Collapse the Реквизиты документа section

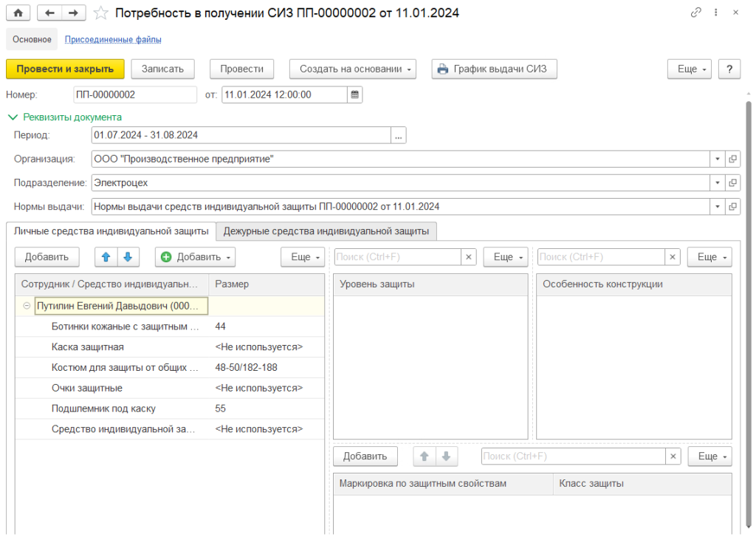click(x=12, y=117)
